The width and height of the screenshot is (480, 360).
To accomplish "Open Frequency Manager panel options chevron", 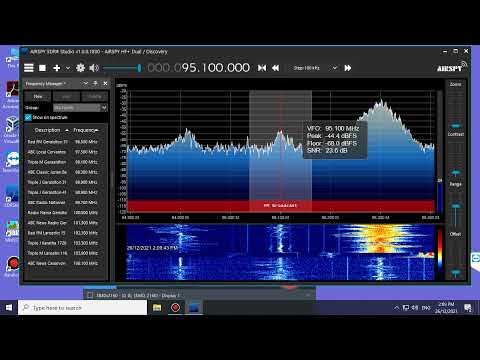I will pos(85,83).
